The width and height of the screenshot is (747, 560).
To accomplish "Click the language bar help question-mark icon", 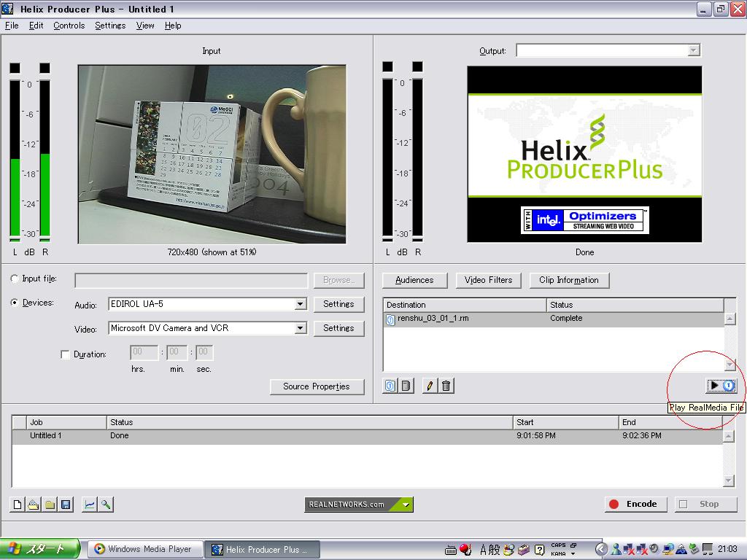I will click(539, 550).
